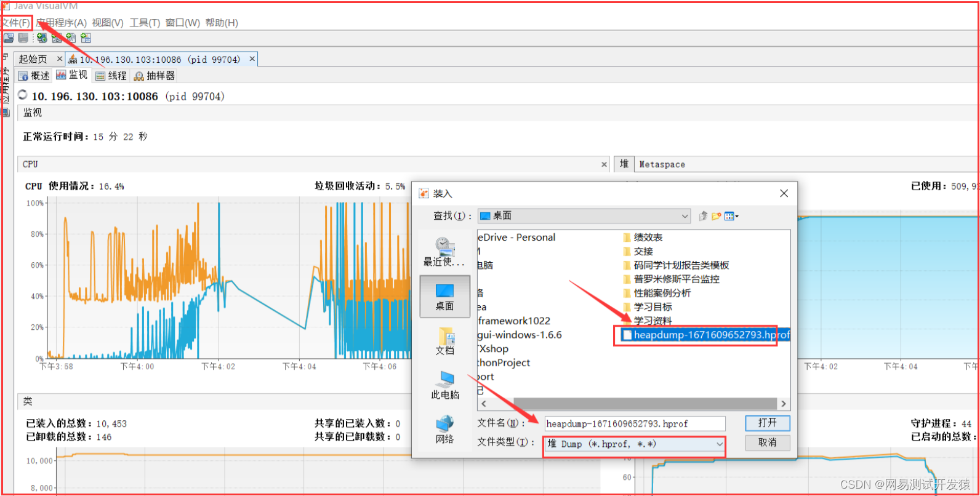This screenshot has width=980, height=496.
Task: Switch to the 监视 tab
Action: click(x=72, y=75)
